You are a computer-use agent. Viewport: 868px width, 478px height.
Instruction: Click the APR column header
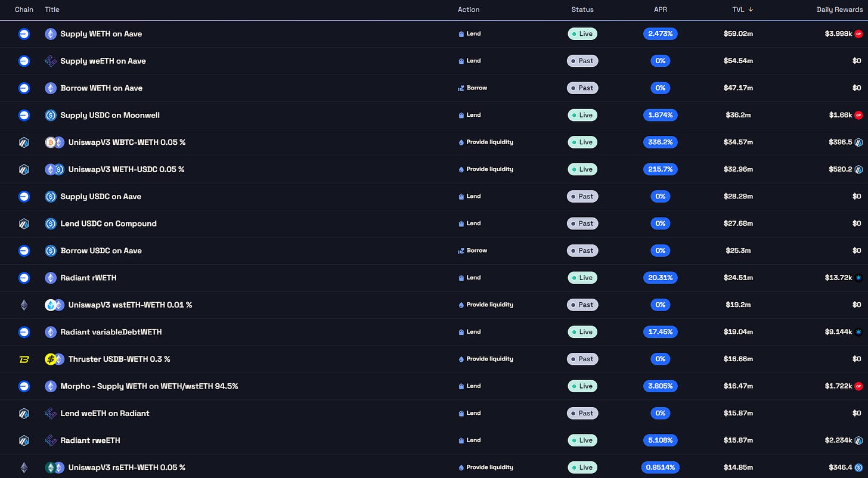tap(661, 10)
